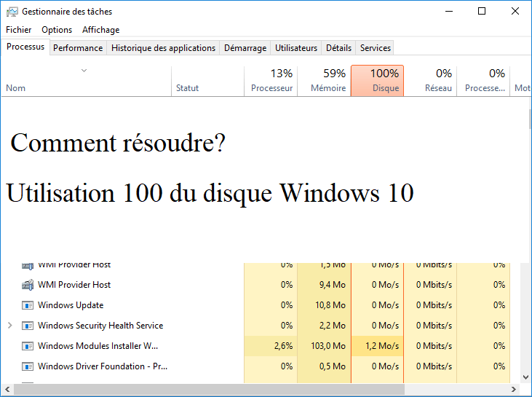Open the Options menu
Screen dimensions: 532x397
click(x=57, y=30)
